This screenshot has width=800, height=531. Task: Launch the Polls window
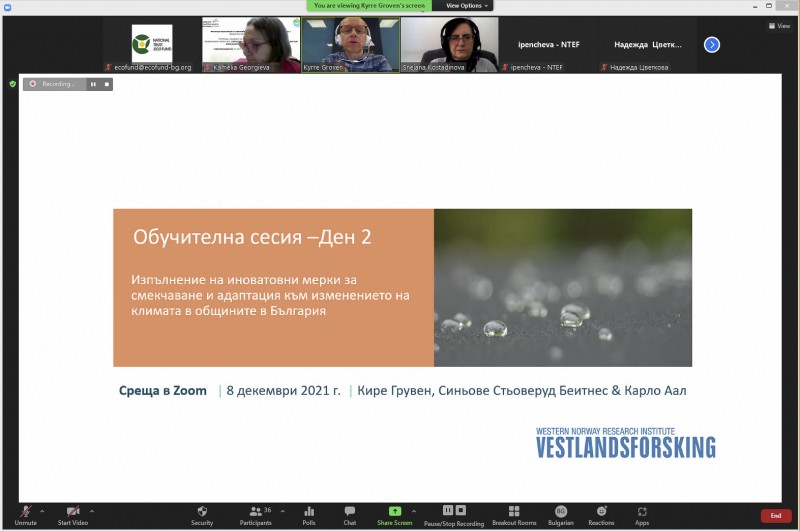(x=309, y=513)
